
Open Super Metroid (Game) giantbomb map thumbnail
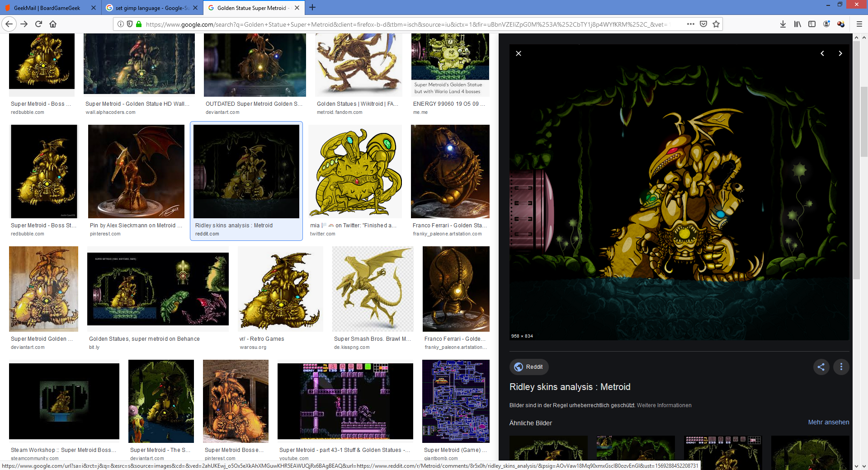click(456, 401)
